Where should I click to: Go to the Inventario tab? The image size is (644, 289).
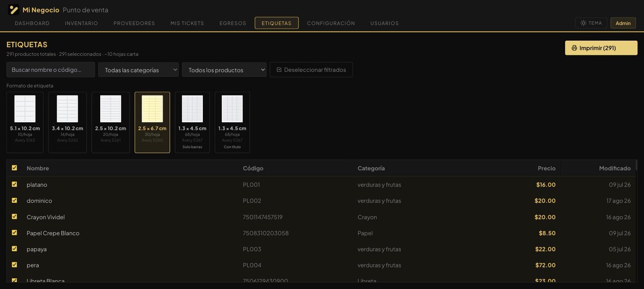click(x=81, y=23)
